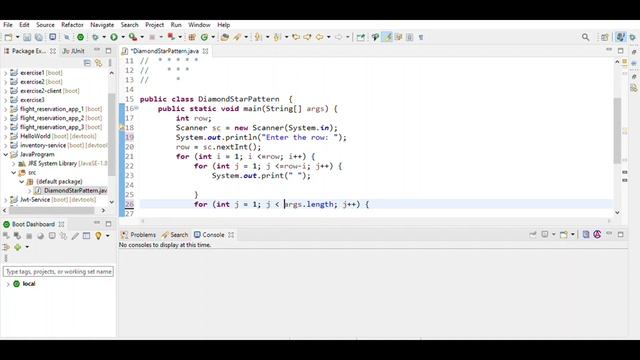Switch to the Search tab
This screenshot has height=360, width=640.
175,235
